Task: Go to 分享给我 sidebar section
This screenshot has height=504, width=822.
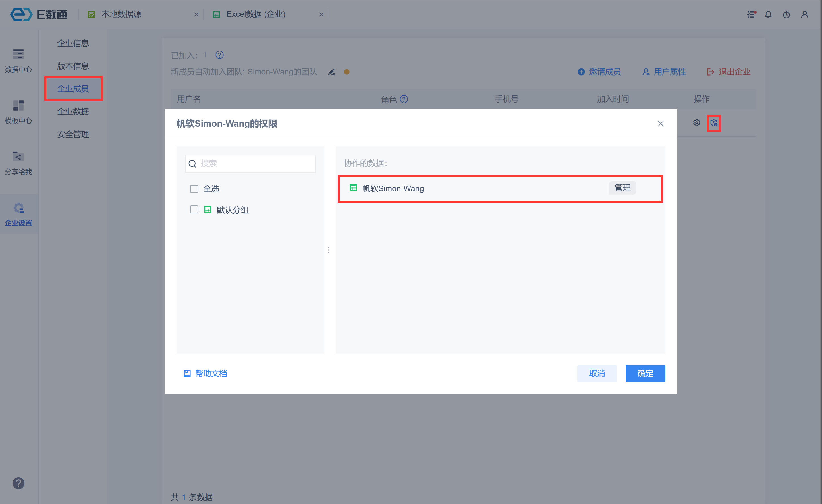Action: point(18,163)
